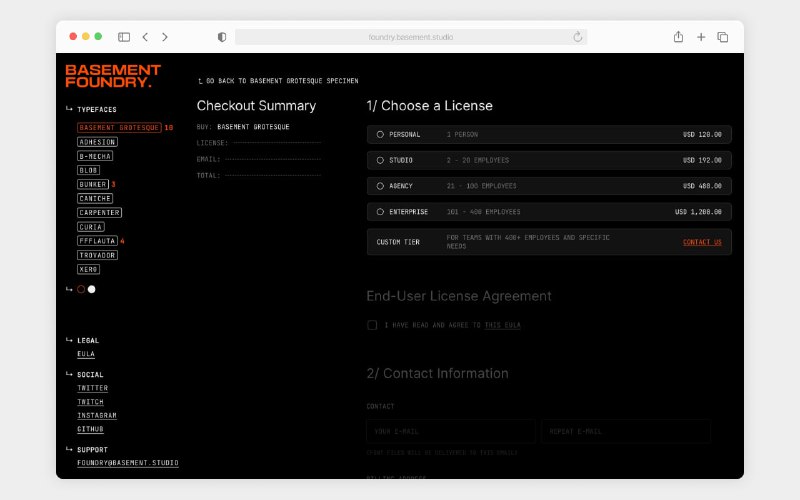Open a new tab with the plus icon
Image resolution: width=800 pixels, height=500 pixels.
point(701,37)
